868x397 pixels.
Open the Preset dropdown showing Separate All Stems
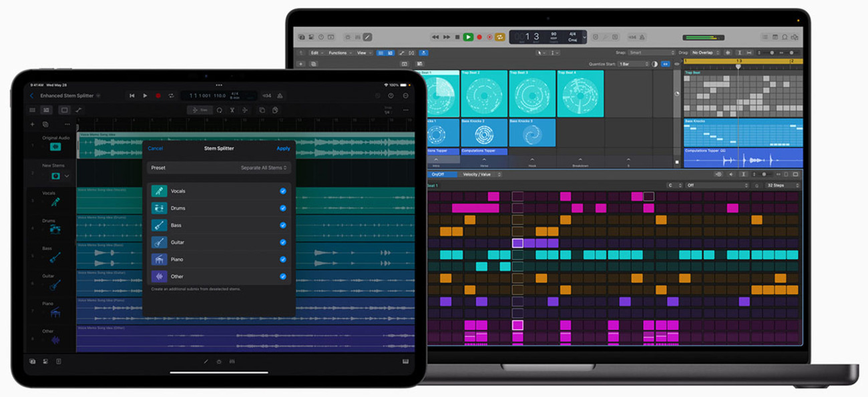(219, 168)
